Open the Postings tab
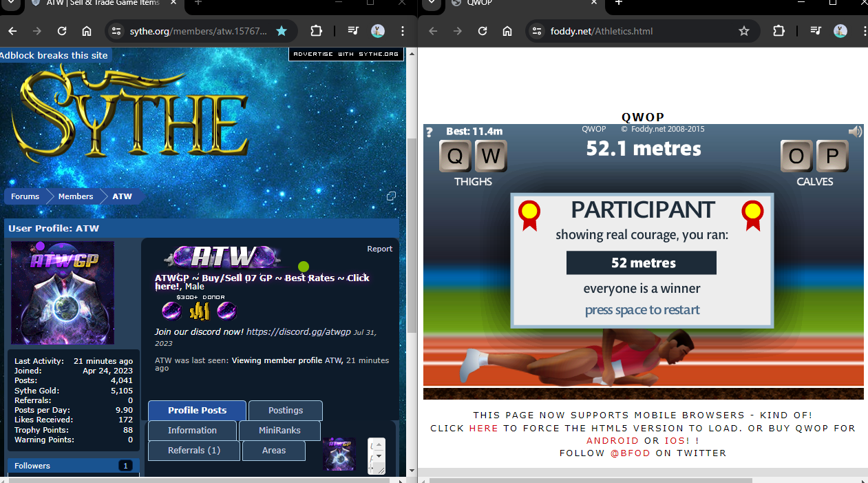This screenshot has height=483, width=868. point(286,410)
